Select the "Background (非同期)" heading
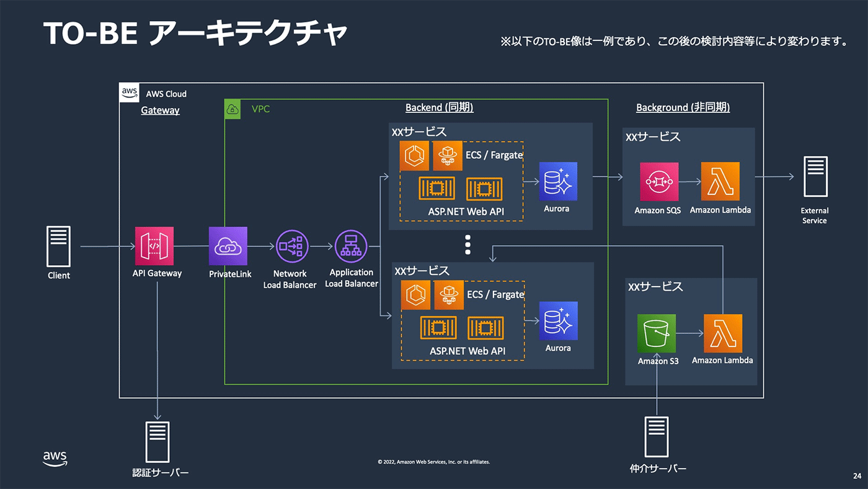Viewport: 868px width, 489px height. tap(683, 107)
